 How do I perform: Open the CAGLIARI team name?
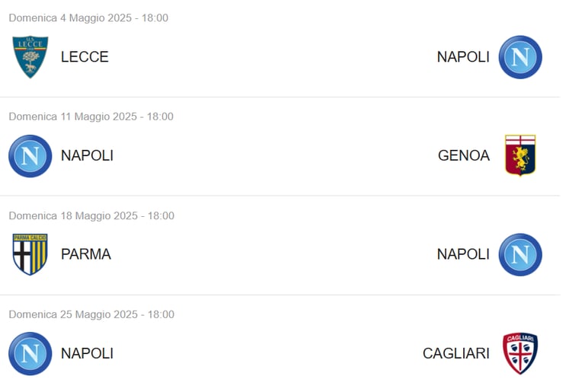(456, 353)
